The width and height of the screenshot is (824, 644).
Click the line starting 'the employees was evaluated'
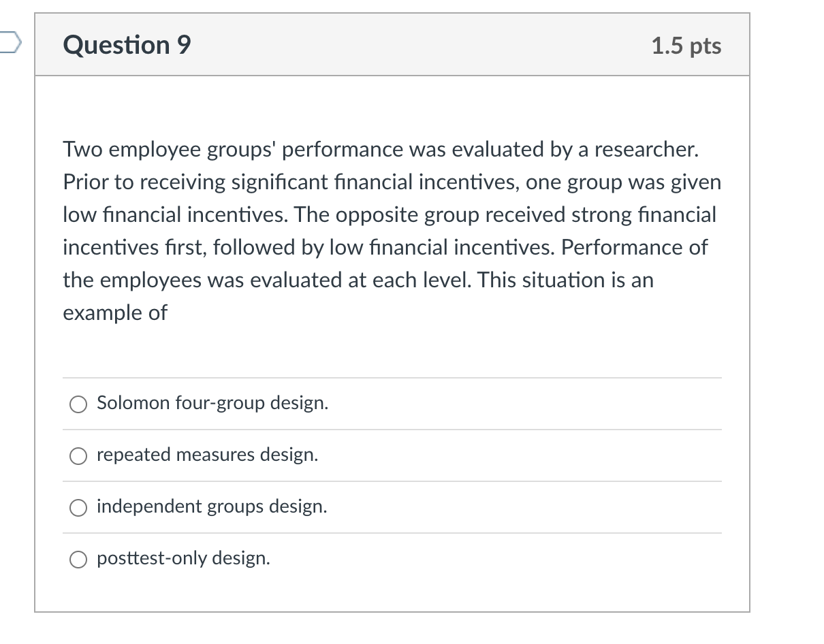pyautogui.click(x=358, y=280)
